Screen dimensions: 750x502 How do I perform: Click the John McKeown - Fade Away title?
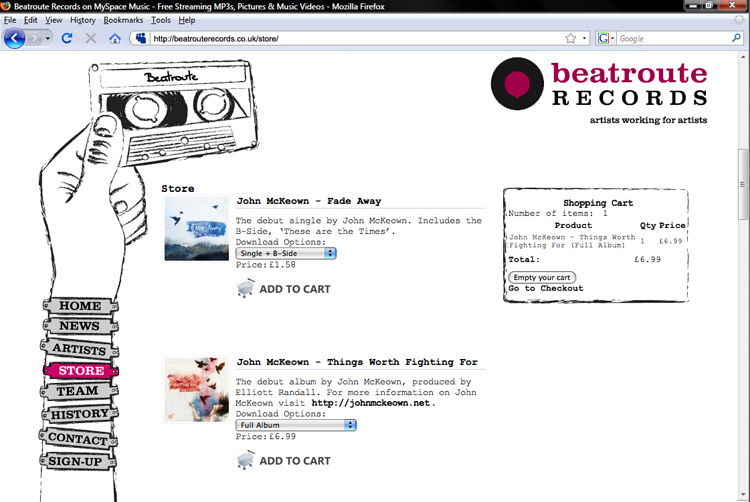click(309, 201)
